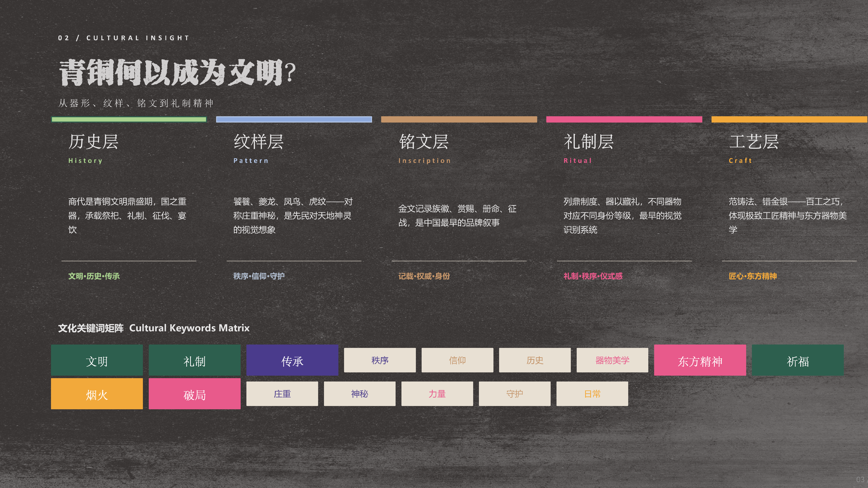Screen dimensions: 868x488
Task: Click the pink 东方精神 box
Action: point(700,360)
